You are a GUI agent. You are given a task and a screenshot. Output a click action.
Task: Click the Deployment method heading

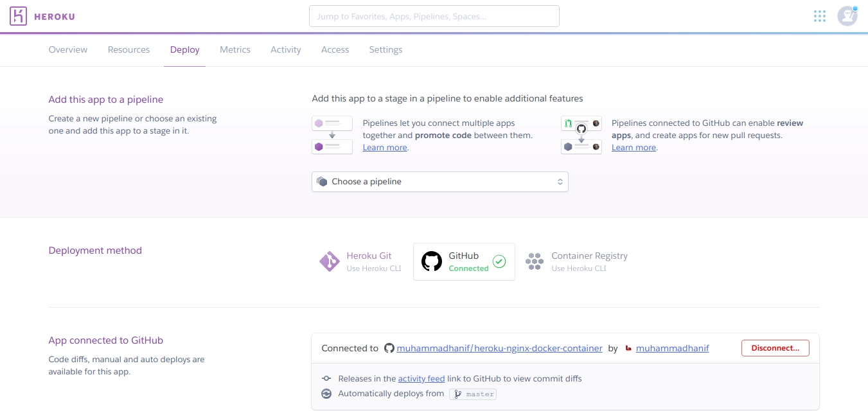click(x=95, y=250)
